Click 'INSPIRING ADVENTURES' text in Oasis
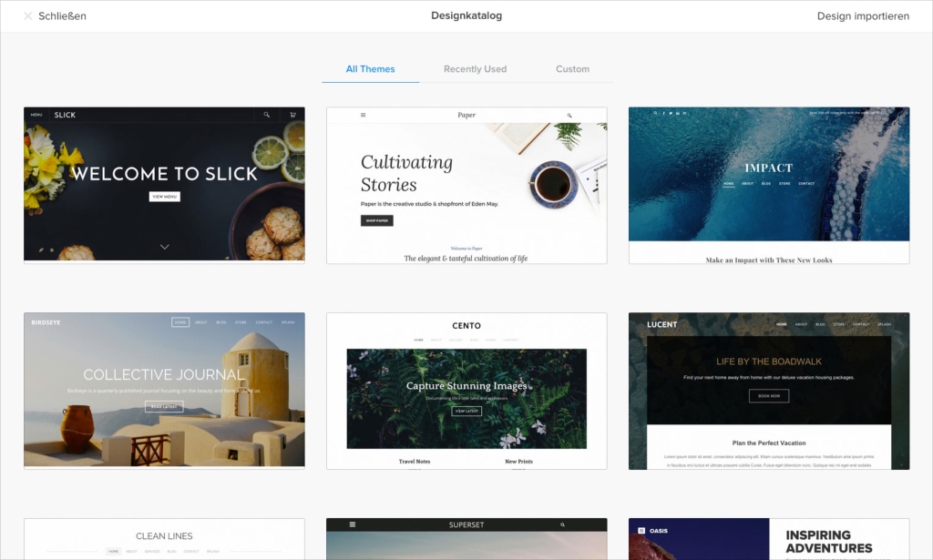 point(829,542)
